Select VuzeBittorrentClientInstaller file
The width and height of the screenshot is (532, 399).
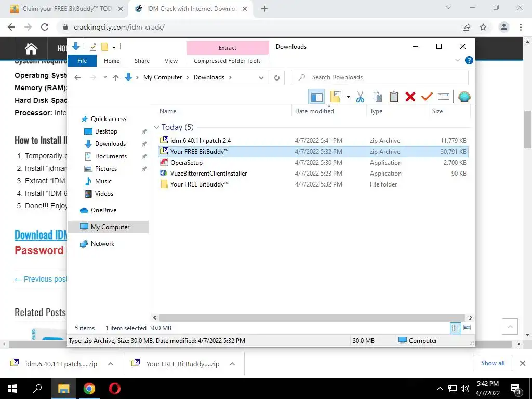[313, 174]
